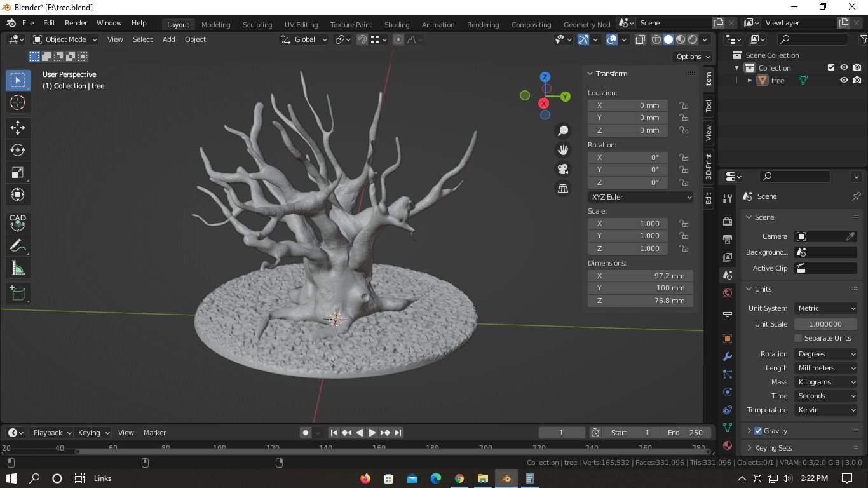
Task: Toggle snapping magnet
Action: (362, 39)
